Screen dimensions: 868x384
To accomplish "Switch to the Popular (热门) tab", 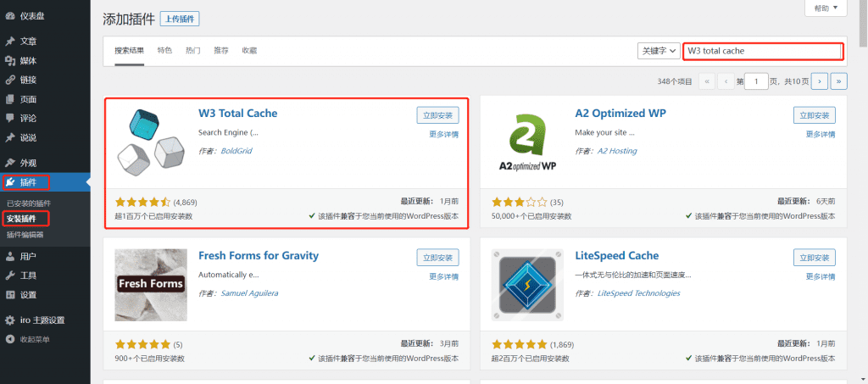I will [192, 51].
